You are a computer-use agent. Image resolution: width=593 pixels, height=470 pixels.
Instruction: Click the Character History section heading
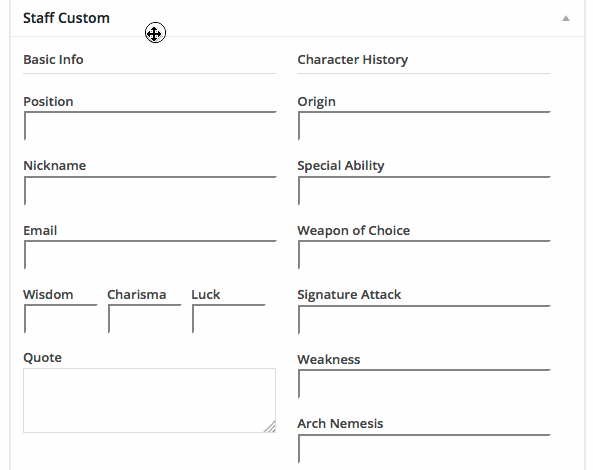pos(352,59)
